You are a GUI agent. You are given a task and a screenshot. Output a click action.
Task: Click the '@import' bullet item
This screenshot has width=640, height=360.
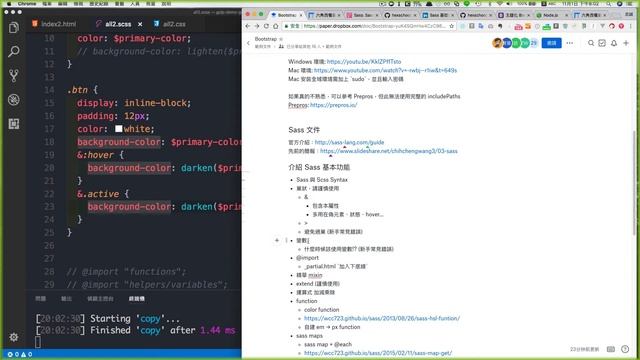tap(307, 258)
